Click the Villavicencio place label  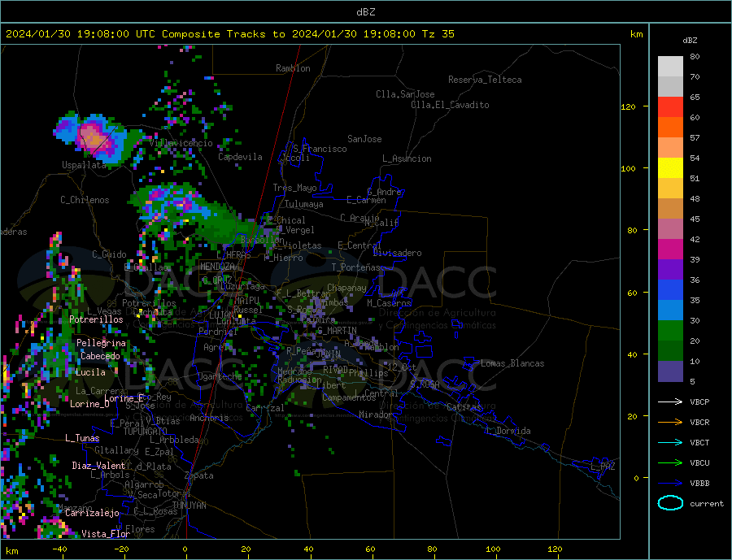(x=181, y=143)
